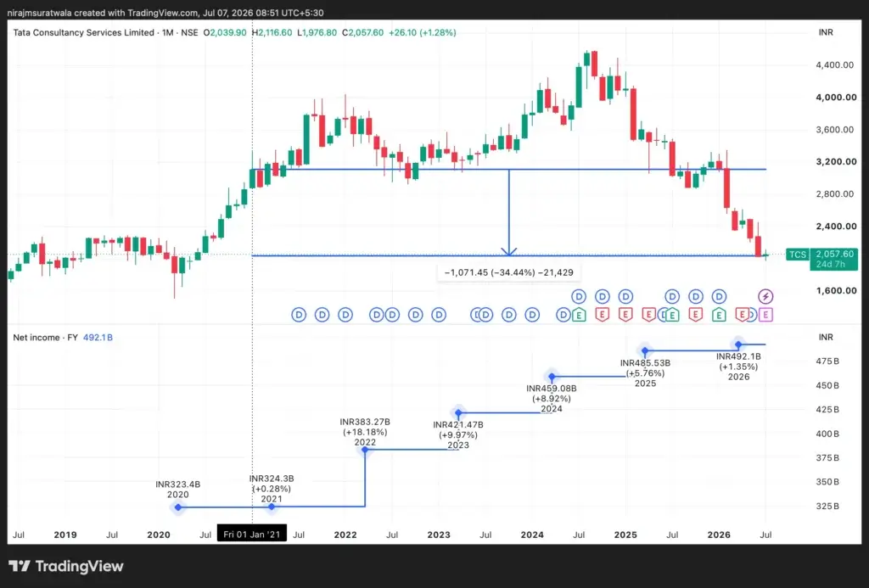Click the 24d 7h bar countdown
Image resolution: width=869 pixels, height=588 pixels.
pyautogui.click(x=830, y=265)
